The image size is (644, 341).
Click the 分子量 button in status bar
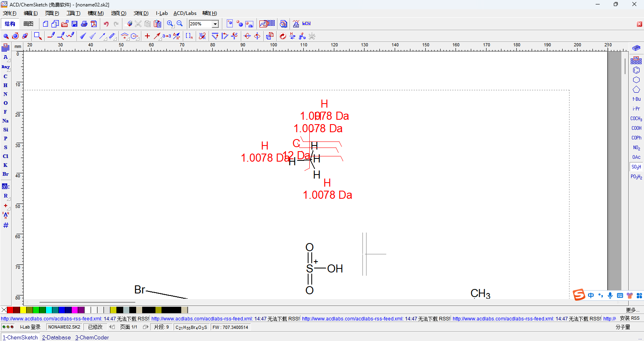click(623, 327)
